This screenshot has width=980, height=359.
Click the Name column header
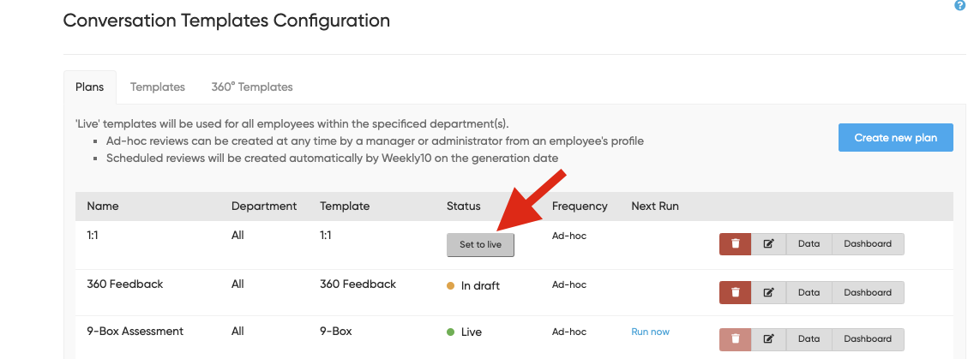click(x=103, y=206)
